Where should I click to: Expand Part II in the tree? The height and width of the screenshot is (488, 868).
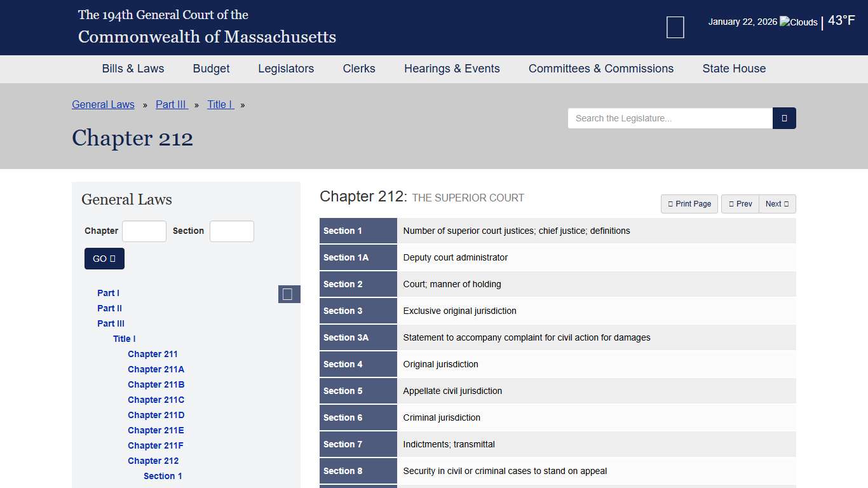[109, 308]
